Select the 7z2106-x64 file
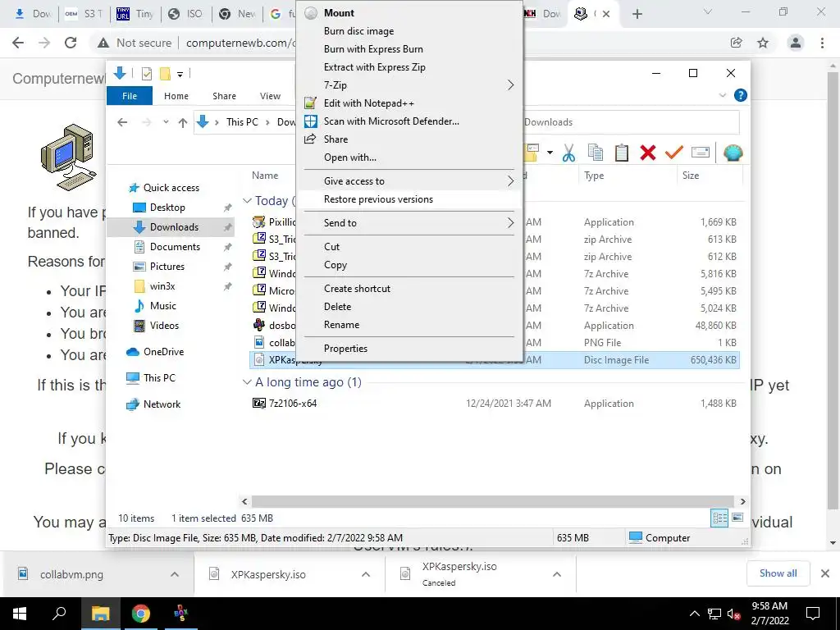The image size is (840, 630). coord(293,404)
